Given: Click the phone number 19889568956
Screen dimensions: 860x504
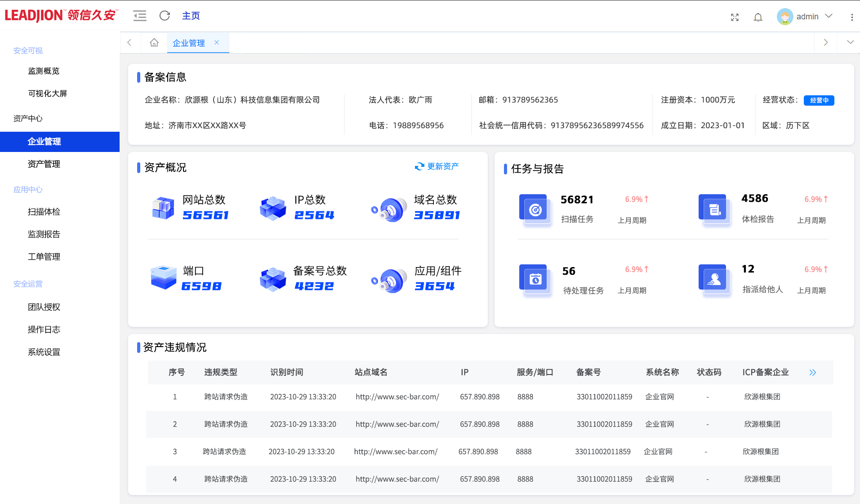Looking at the screenshot, I should point(418,125).
